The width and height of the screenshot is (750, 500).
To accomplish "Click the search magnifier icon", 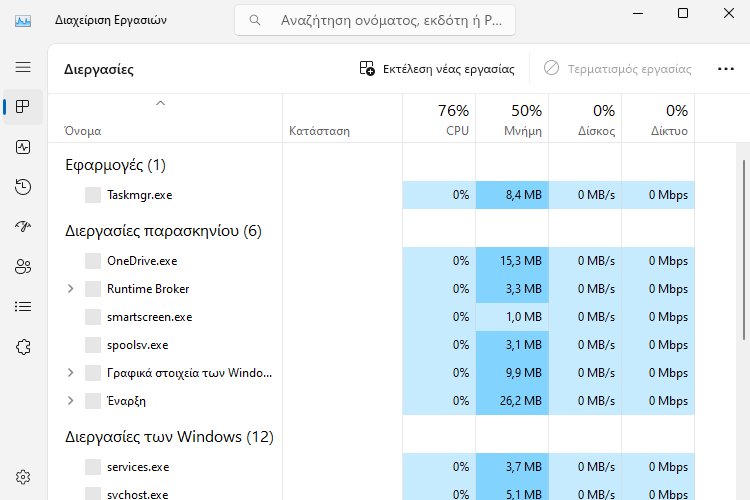I will click(255, 20).
